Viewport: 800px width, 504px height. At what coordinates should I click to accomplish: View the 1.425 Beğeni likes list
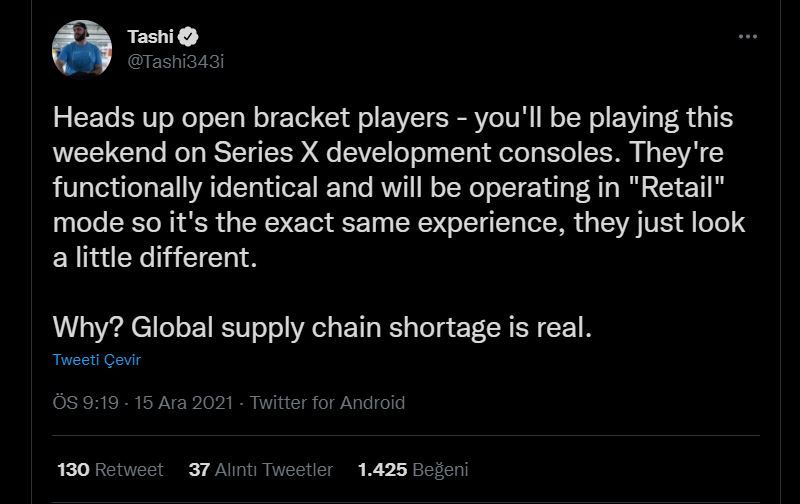pyautogui.click(x=413, y=470)
